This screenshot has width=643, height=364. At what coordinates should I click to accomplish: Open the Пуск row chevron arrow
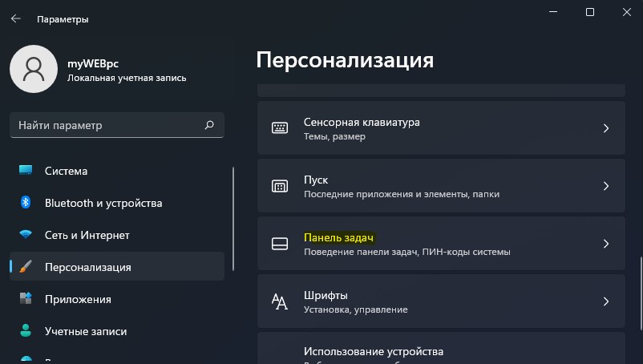point(606,186)
